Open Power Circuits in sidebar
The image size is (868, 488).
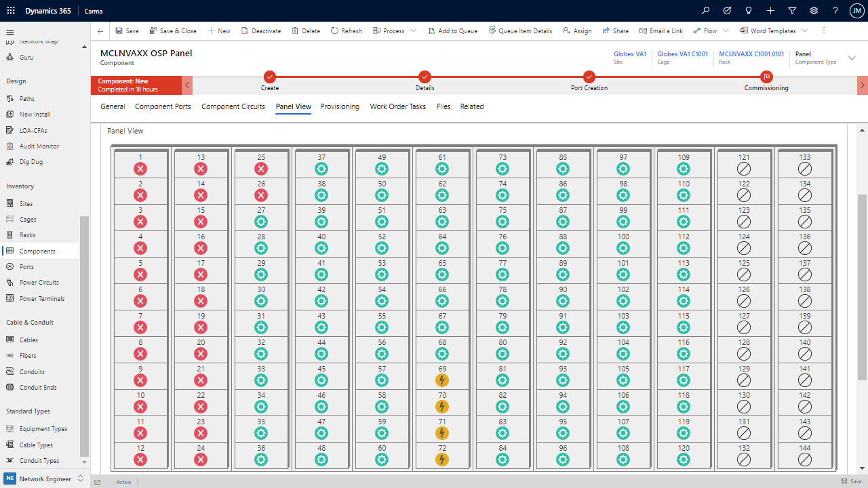[39, 283]
